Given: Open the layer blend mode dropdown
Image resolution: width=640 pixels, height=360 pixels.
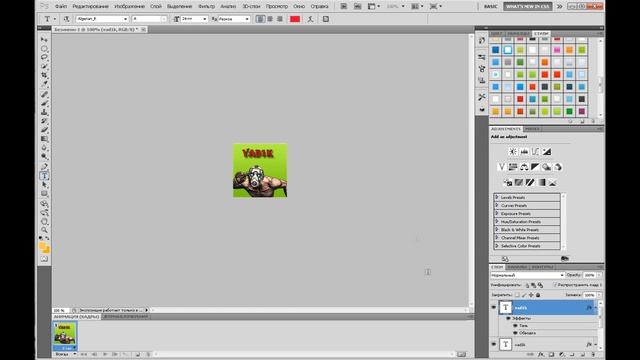Looking at the screenshot, I should pos(527,275).
